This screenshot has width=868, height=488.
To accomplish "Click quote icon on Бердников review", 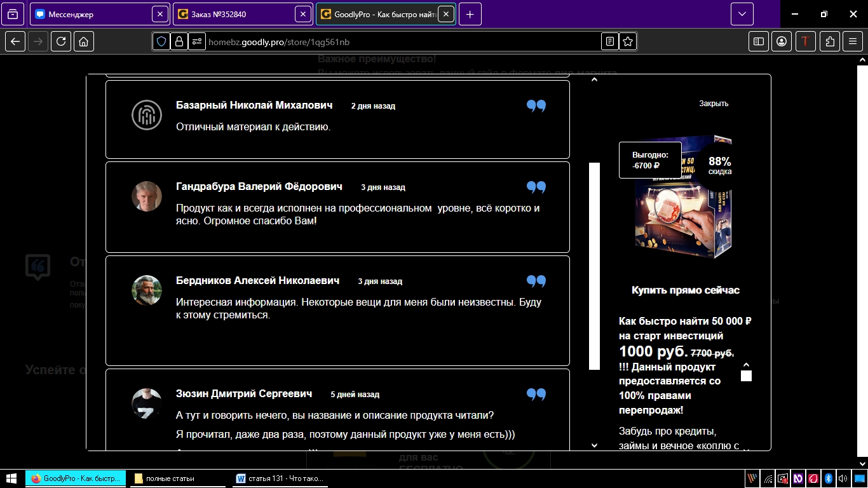I will (536, 281).
